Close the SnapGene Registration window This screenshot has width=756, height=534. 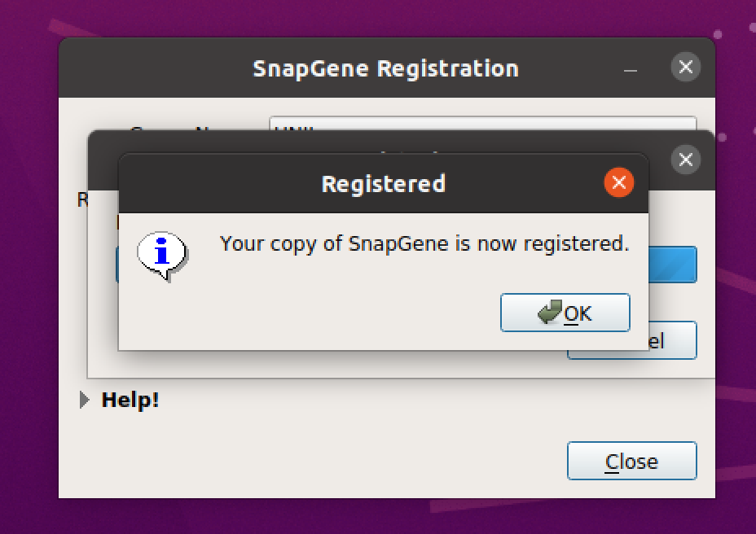(x=685, y=68)
